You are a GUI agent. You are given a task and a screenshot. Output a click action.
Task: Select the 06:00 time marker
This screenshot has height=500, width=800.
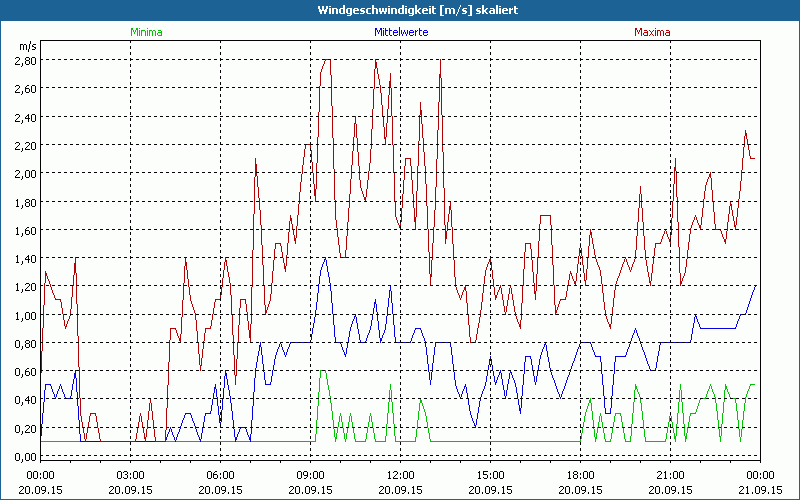click(220, 475)
